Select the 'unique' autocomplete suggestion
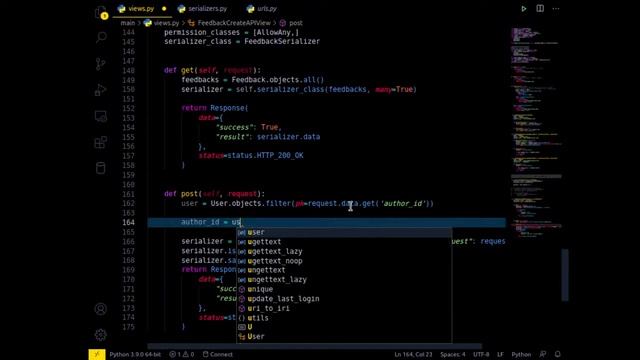This screenshot has width=640, height=360. (x=344, y=289)
